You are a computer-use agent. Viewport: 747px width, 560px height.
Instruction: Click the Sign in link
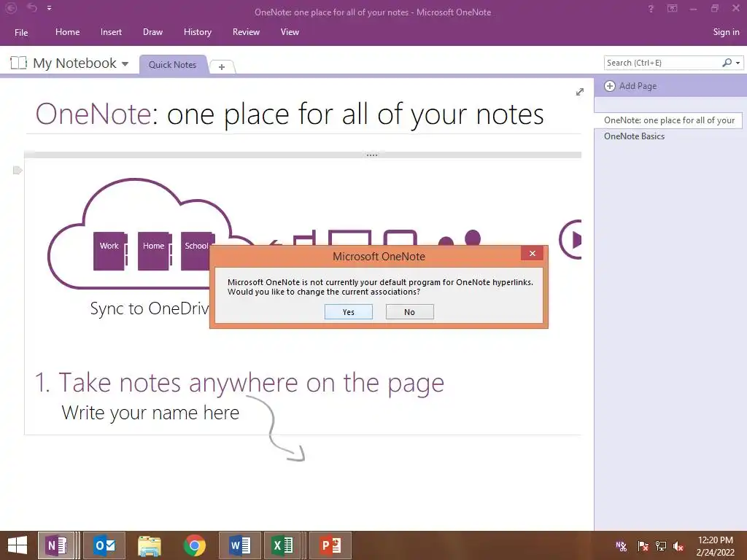point(726,32)
